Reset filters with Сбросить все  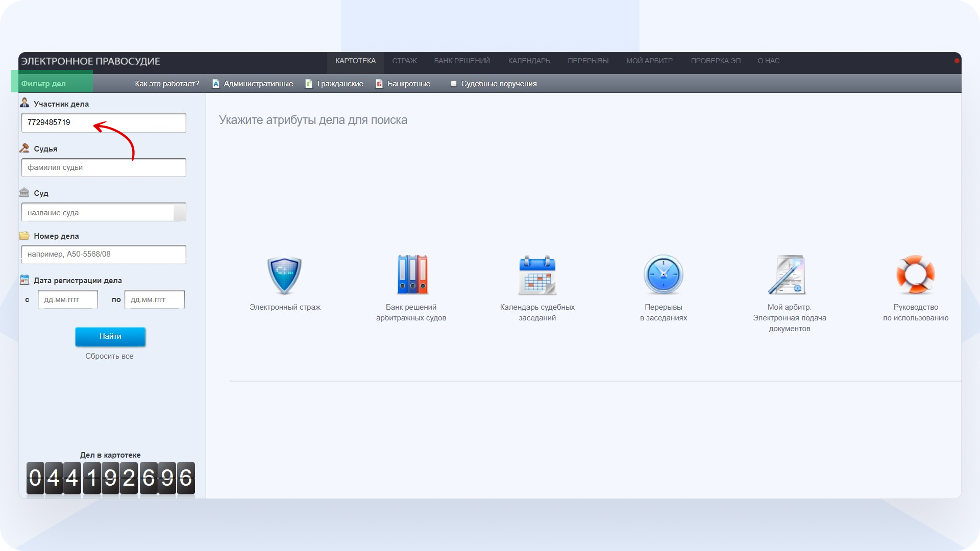tap(109, 356)
